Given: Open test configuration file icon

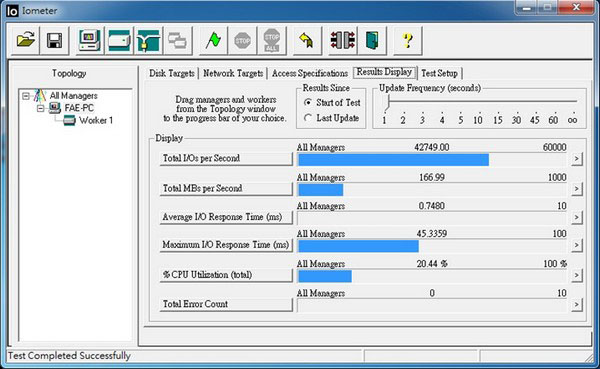Looking at the screenshot, I should tap(25, 41).
